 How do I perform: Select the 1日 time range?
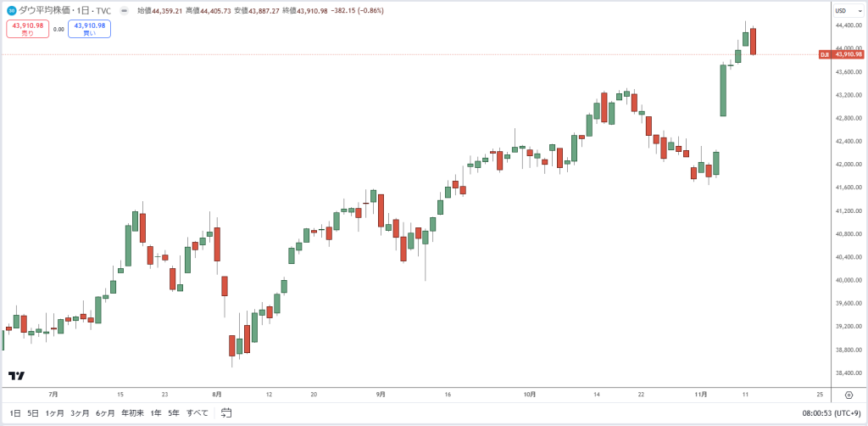pyautogui.click(x=15, y=412)
